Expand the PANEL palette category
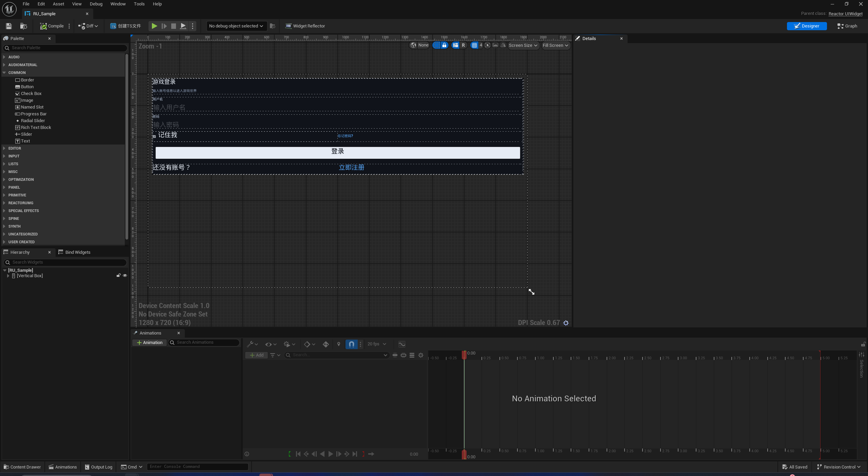The width and height of the screenshot is (868, 476). click(14, 187)
